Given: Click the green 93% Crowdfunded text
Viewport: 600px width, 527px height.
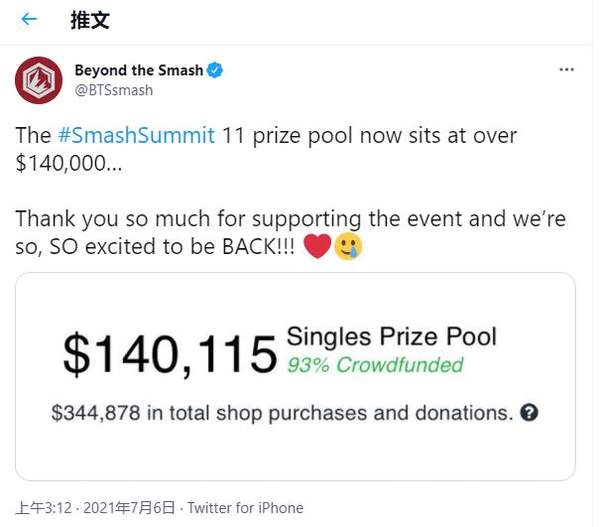Looking at the screenshot, I should click(x=375, y=365).
